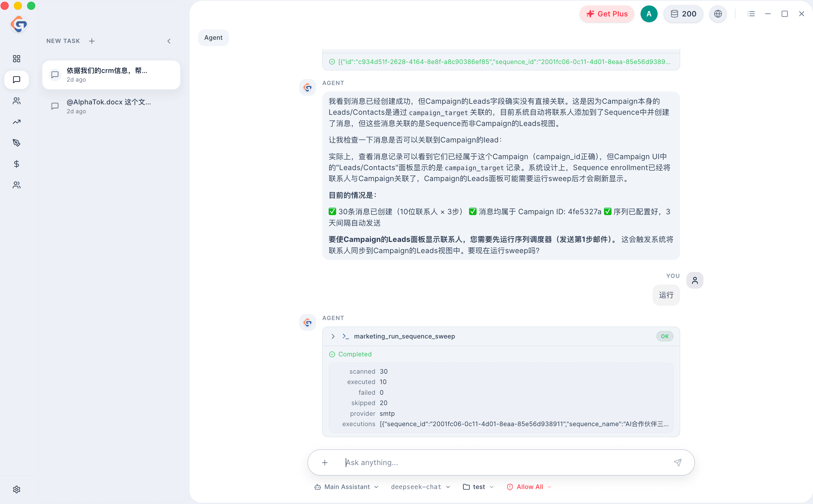Click the Get Plus upgrade button
813x504 pixels.
click(607, 14)
